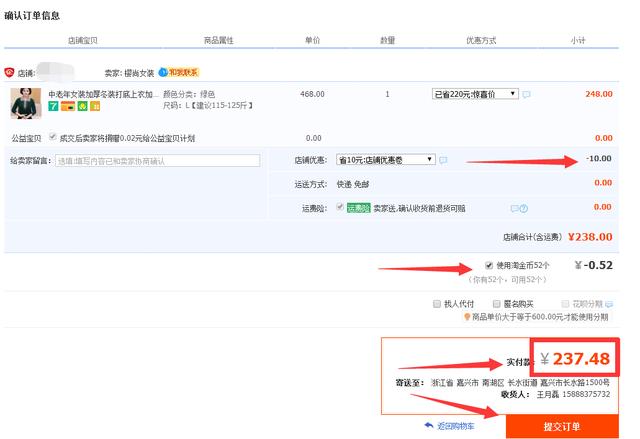Click the 收货人 recipient name and phone
The width and height of the screenshot is (640, 439).
point(556,395)
